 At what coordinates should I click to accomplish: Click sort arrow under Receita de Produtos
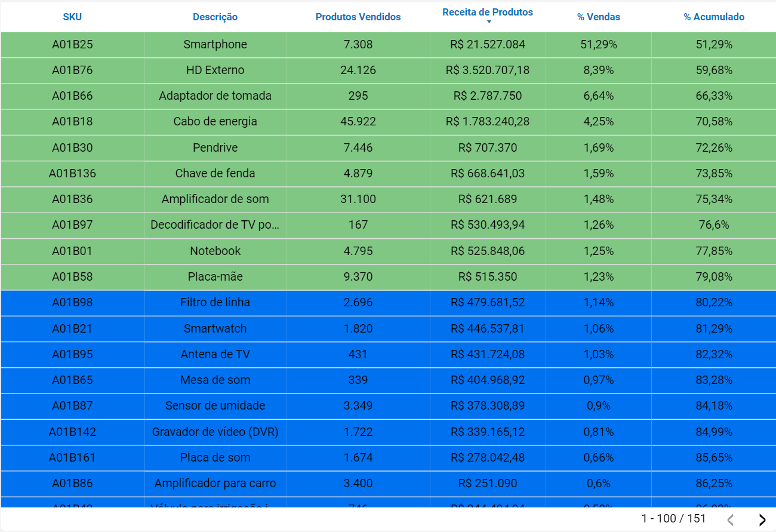tap(489, 22)
